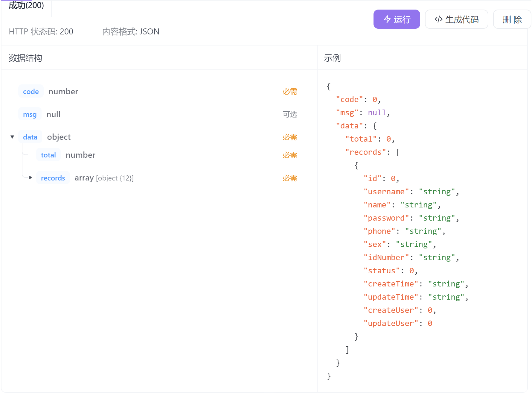The height and width of the screenshot is (396, 532).
Task: Select the total field tag
Action: (x=48, y=155)
